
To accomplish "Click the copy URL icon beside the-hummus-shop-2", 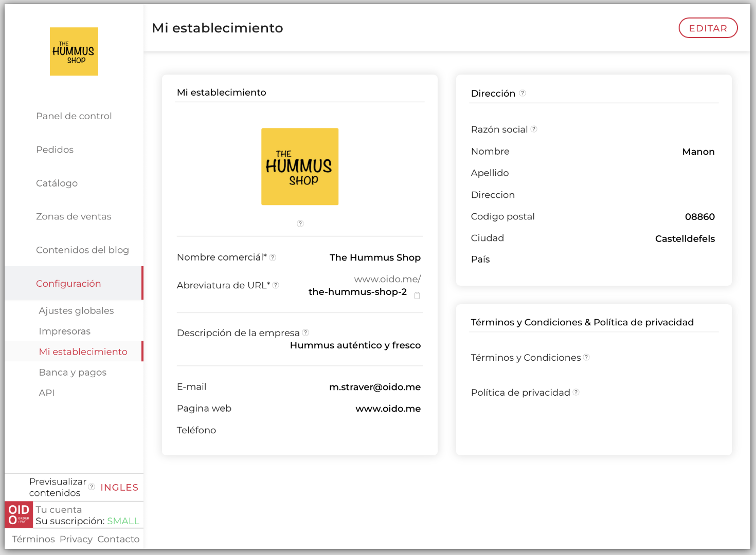I will coord(417,295).
